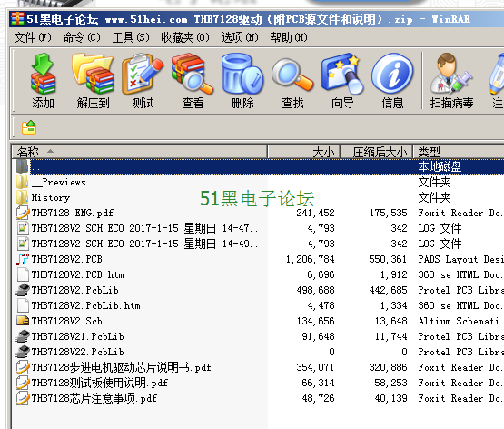Click the Altium Schemati.. type cell
This screenshot has height=429, width=504.
coord(460,321)
